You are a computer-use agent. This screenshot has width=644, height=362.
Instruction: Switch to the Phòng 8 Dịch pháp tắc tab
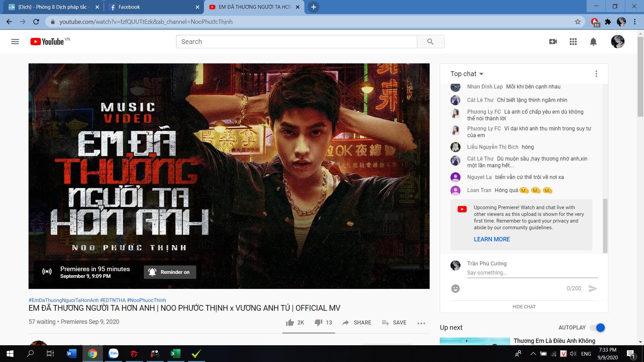tap(54, 7)
